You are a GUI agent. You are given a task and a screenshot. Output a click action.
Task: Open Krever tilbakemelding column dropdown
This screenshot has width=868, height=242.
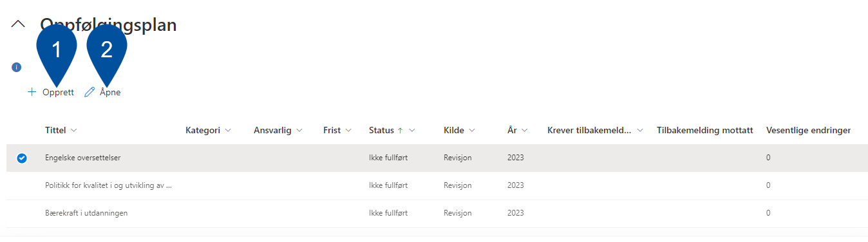[x=640, y=131]
